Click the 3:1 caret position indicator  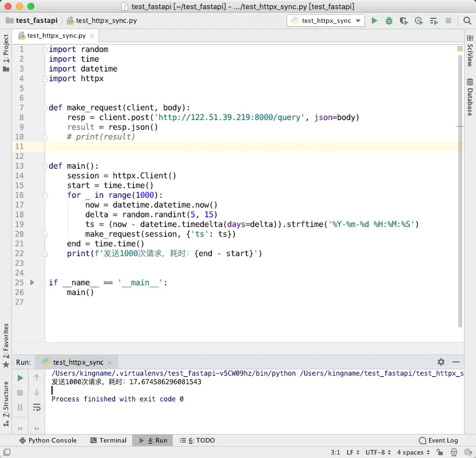(x=335, y=452)
